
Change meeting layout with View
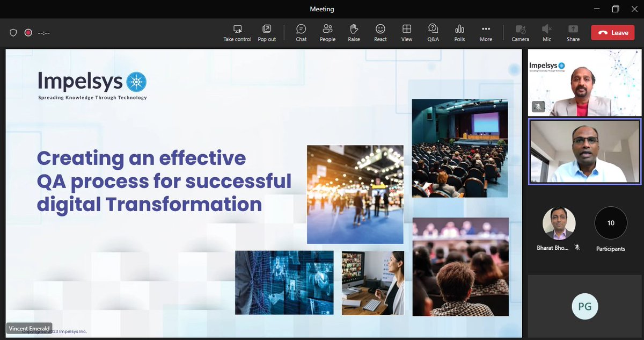click(x=406, y=32)
